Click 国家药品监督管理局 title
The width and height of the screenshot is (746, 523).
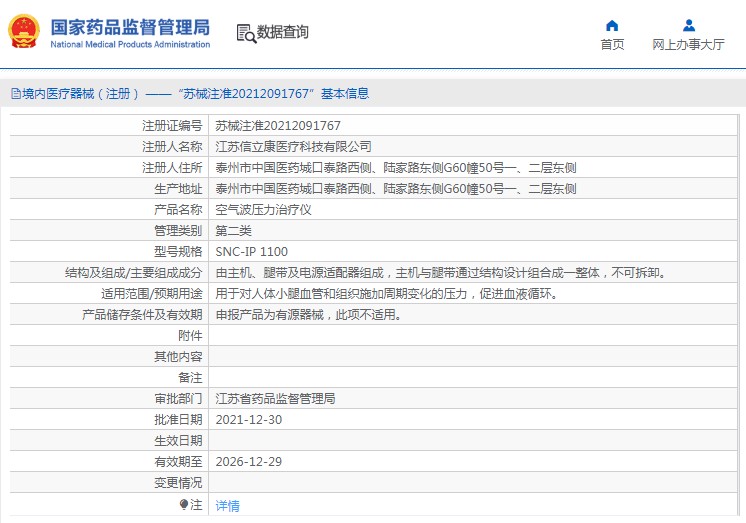pos(130,27)
